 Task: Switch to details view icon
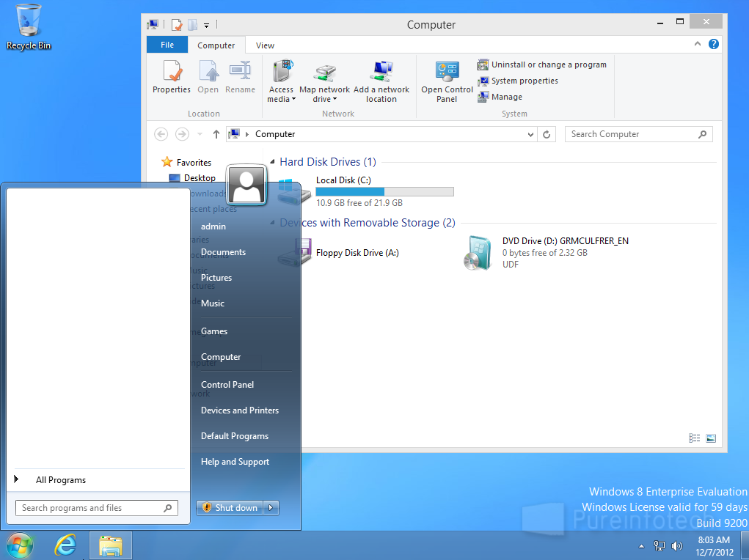[x=694, y=438]
